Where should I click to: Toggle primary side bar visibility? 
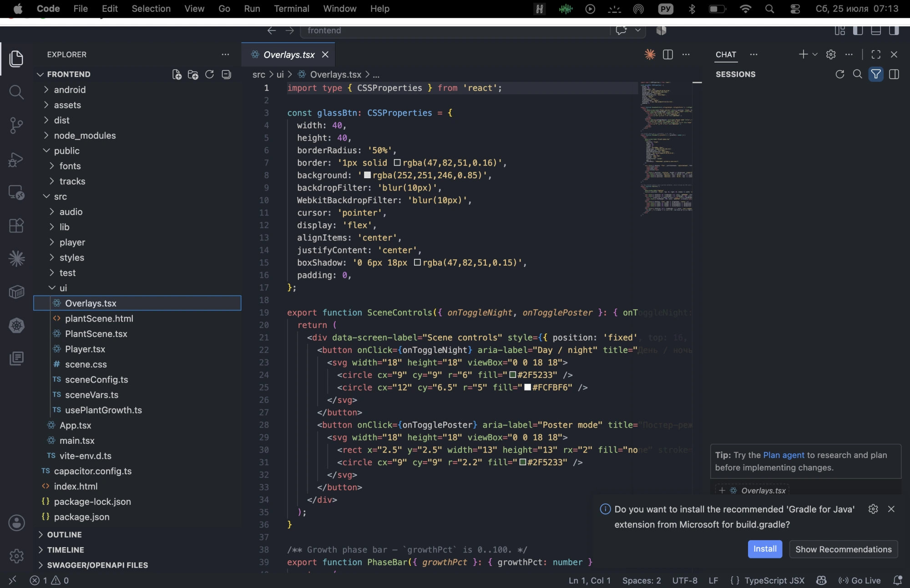(858, 30)
